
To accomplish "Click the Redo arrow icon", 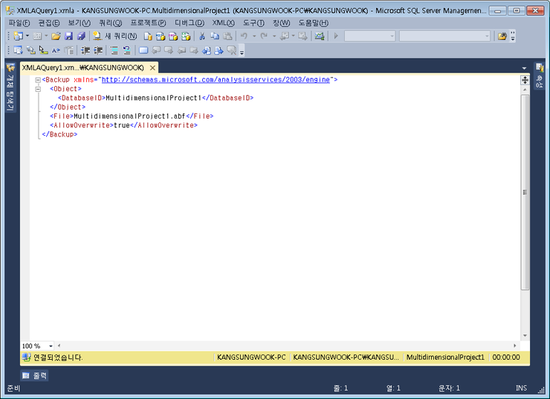I will (x=264, y=36).
